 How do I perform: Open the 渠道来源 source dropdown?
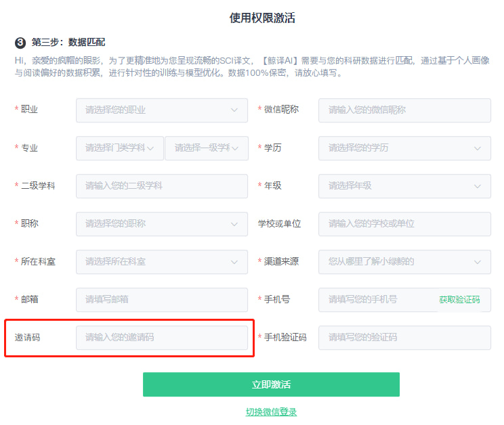point(404,262)
